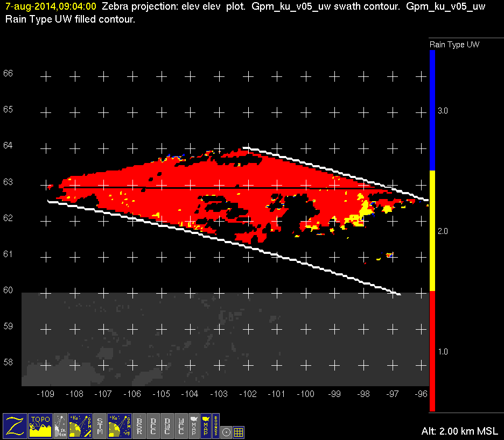
Task: Click the Ku GPM V5 swath icon
Action: [120, 426]
